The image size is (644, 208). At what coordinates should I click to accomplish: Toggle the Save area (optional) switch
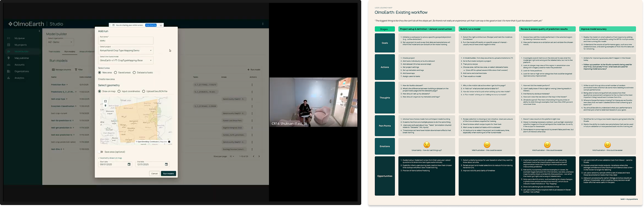click(x=101, y=152)
